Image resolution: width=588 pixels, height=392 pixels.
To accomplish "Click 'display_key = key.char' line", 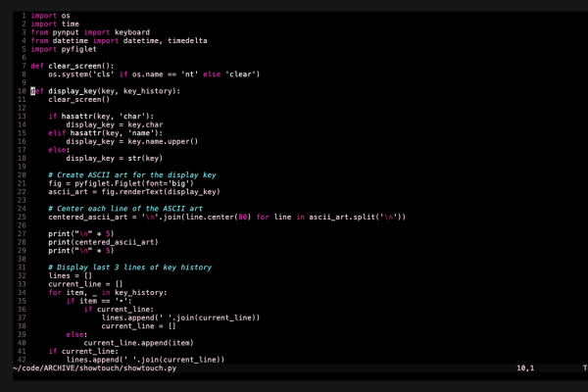I will point(115,124).
